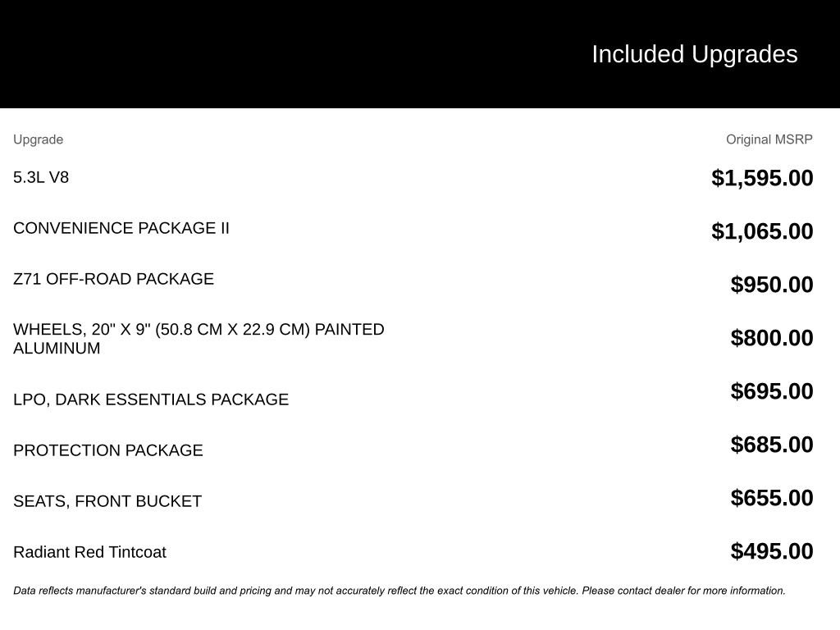Click the LPO Dark Essentials Package label
Screen dimensions: 840x630
151,399
